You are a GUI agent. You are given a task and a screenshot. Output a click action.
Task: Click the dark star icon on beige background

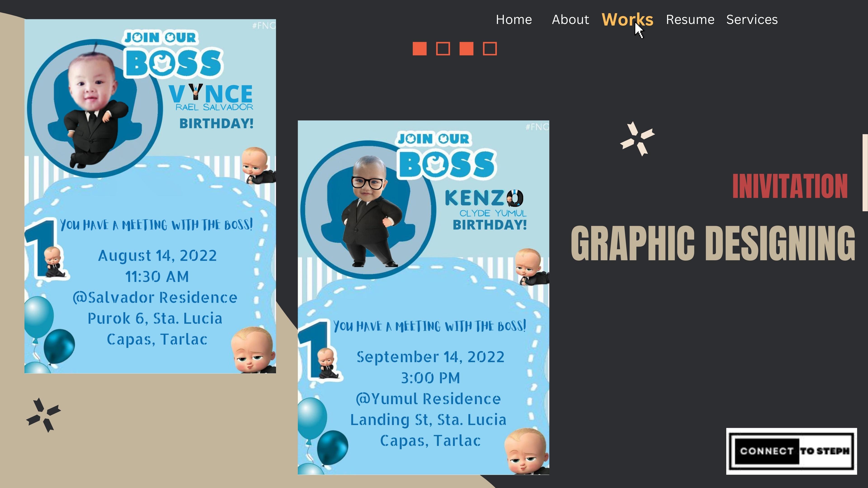[x=43, y=415]
